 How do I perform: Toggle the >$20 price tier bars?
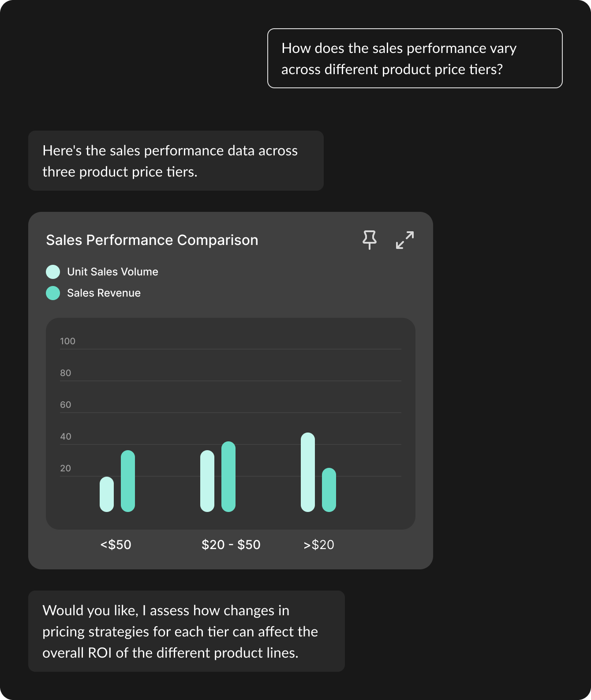pos(319,545)
